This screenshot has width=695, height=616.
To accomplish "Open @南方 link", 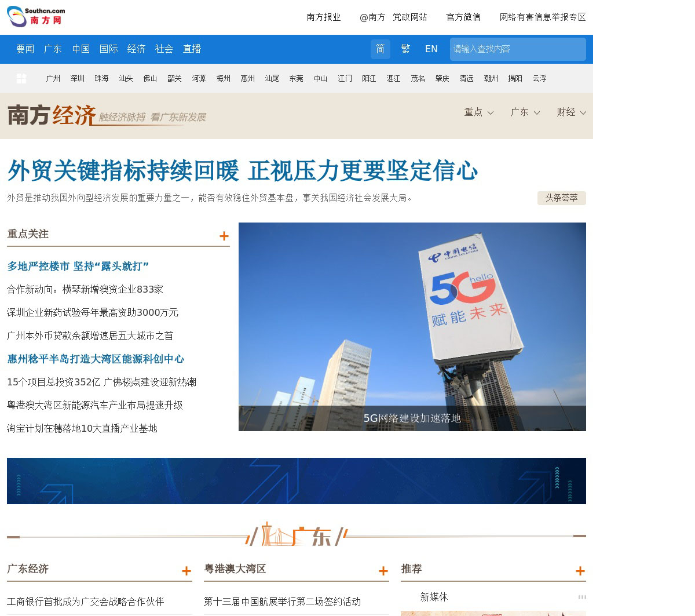I will coord(372,17).
